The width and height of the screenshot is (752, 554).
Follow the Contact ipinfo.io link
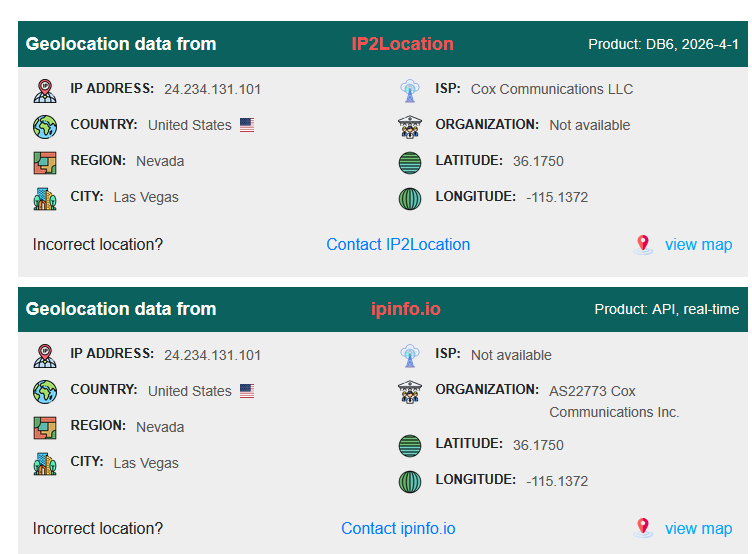398,529
